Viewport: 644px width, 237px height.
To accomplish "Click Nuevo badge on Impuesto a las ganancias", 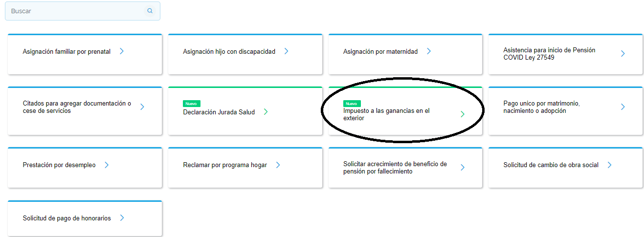I will 352,104.
